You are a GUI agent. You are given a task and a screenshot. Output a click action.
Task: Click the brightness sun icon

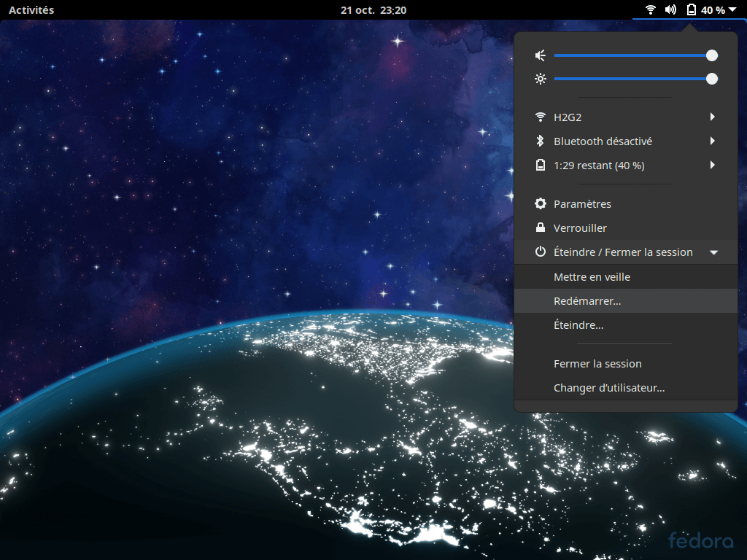541,79
